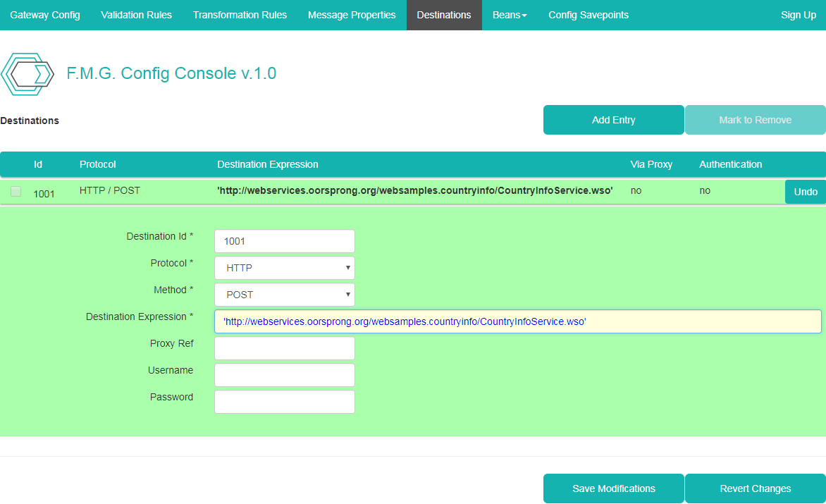Open the Message Properties tab
Viewport: 826px width, 504px height.
(352, 15)
